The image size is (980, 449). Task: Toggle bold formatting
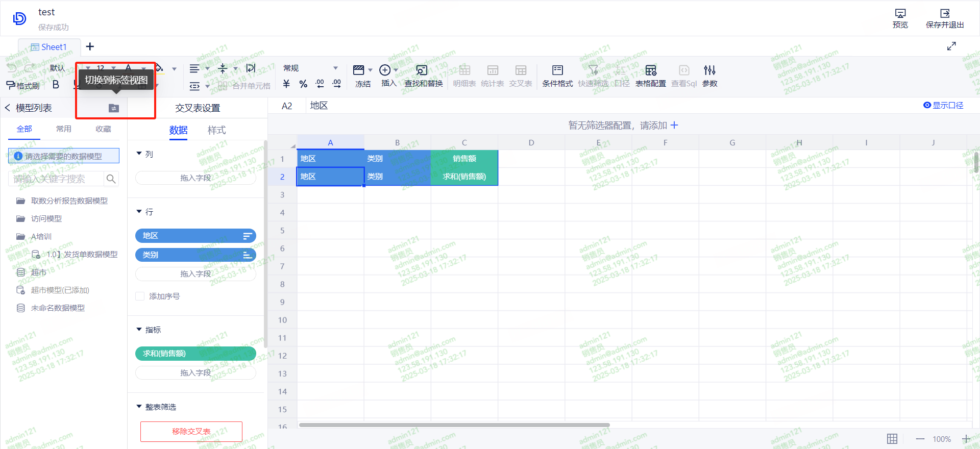point(56,85)
